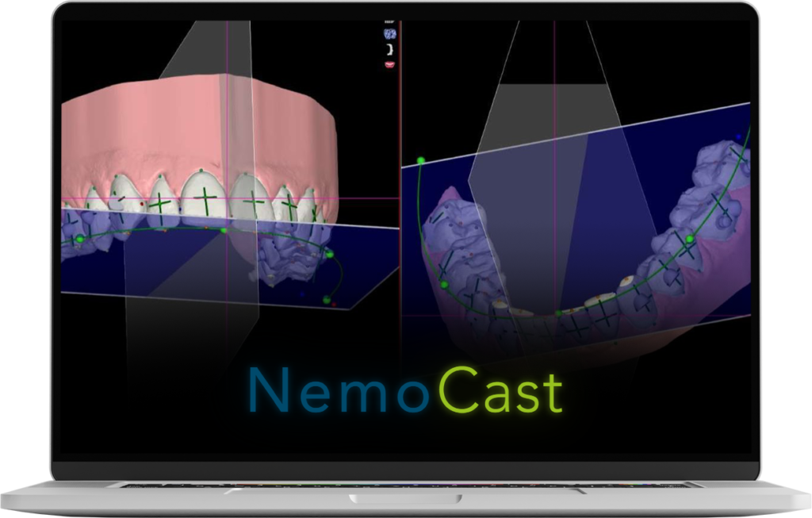
Task: Select lower-left green arch point in right viewport
Action: tap(444, 283)
